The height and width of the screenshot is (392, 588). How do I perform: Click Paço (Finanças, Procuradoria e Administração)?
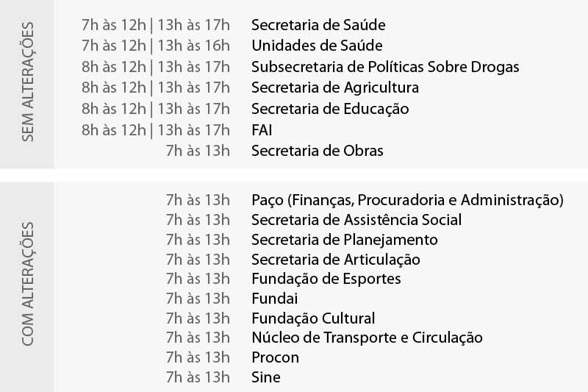click(407, 199)
